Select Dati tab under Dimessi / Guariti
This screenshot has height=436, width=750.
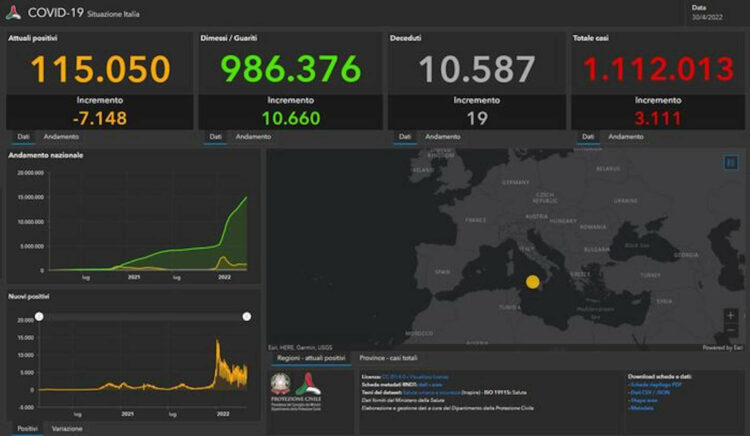coord(216,136)
